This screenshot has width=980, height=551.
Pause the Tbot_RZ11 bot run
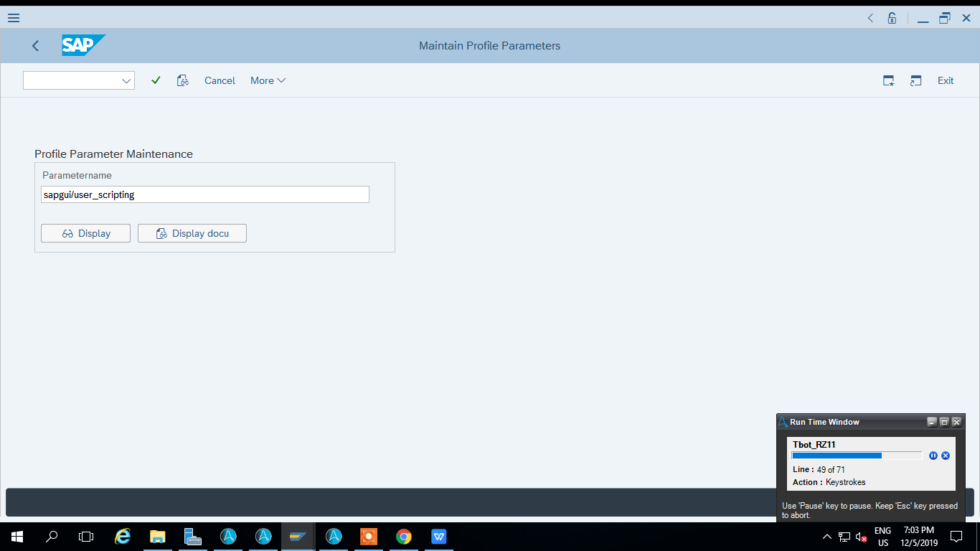[933, 456]
